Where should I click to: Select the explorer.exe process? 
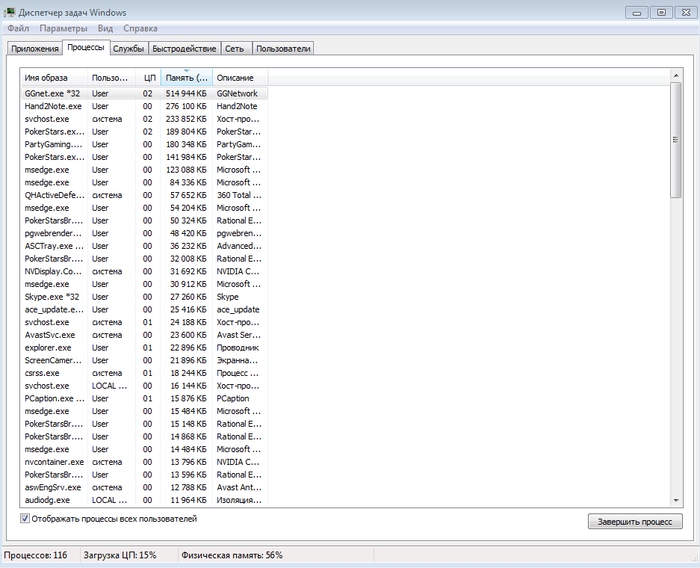tap(144, 348)
